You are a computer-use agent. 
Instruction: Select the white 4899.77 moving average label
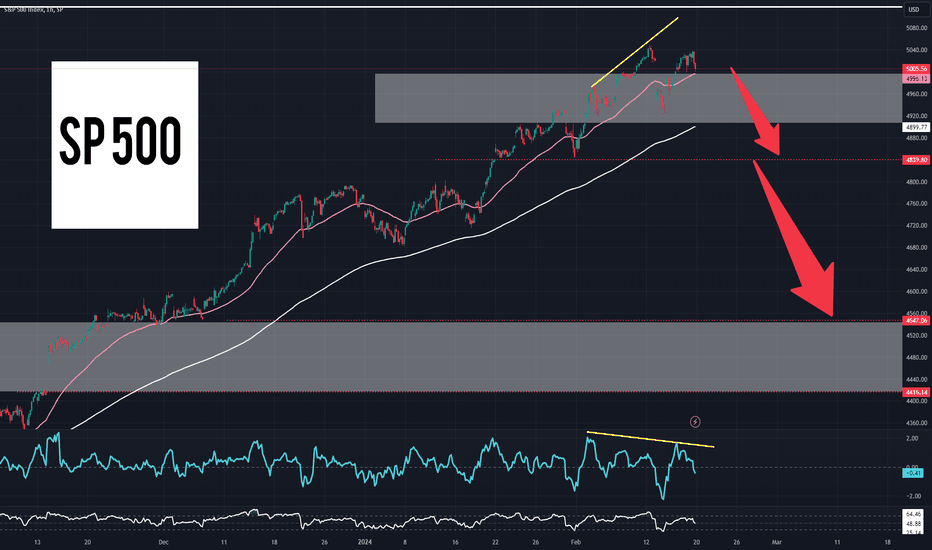916,127
